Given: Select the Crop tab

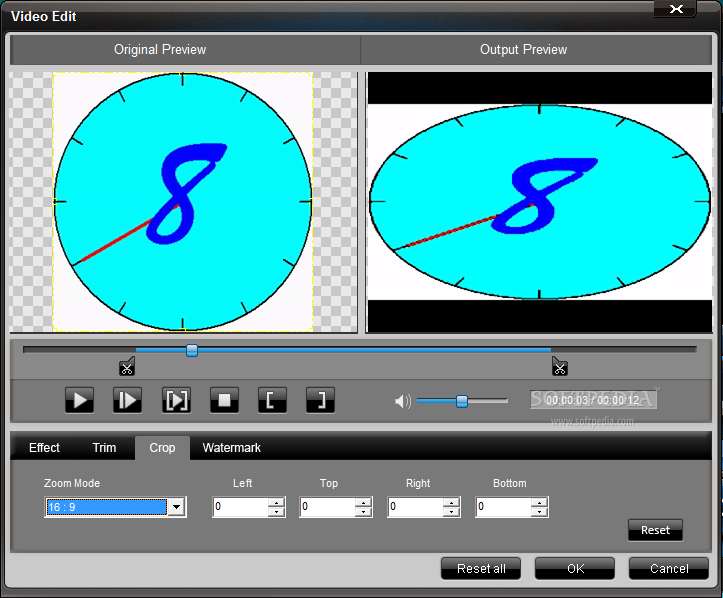Looking at the screenshot, I should (x=162, y=448).
